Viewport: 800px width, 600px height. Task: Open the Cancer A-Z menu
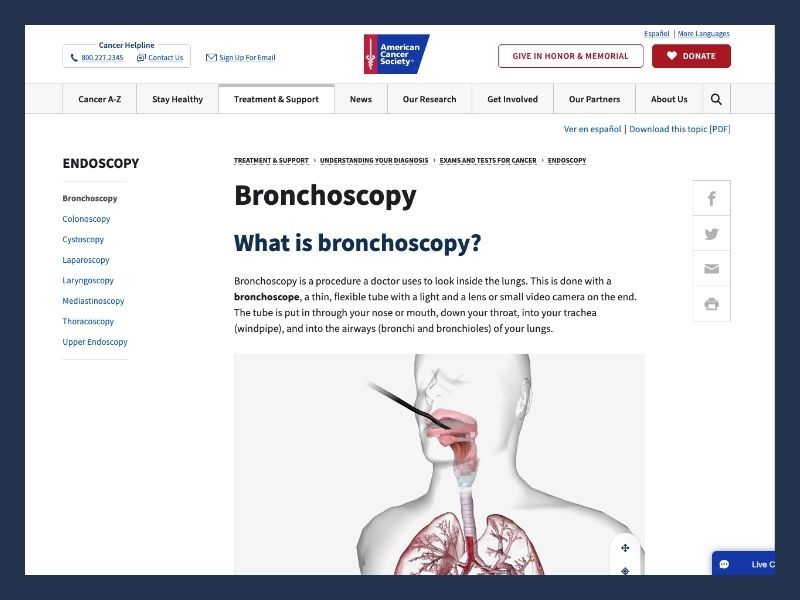[x=99, y=99]
